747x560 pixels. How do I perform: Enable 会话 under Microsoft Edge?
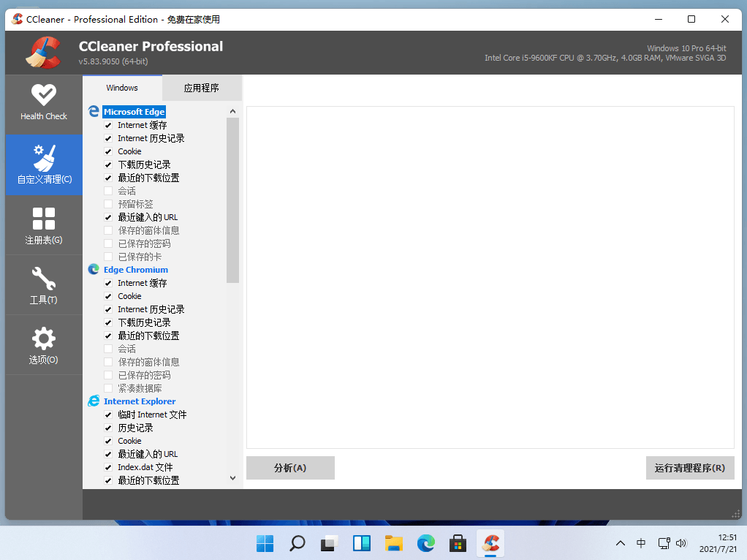tap(108, 191)
